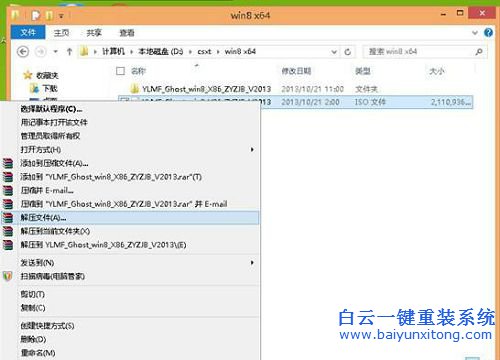500x360 pixels.
Task: Choose 扫描病毒(电脑管家) menu item
Action: (x=130, y=276)
